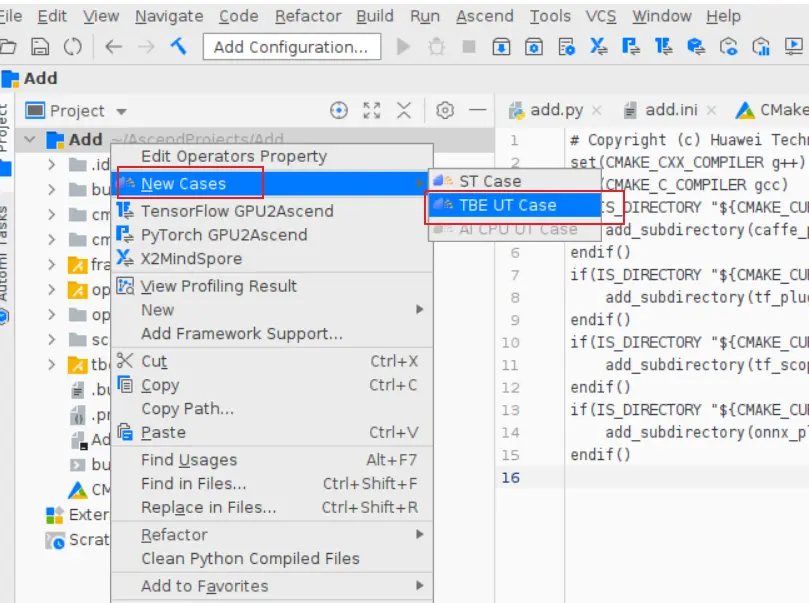Choose Edit Operators Property
This screenshot has width=809, height=603.
[x=272, y=156]
